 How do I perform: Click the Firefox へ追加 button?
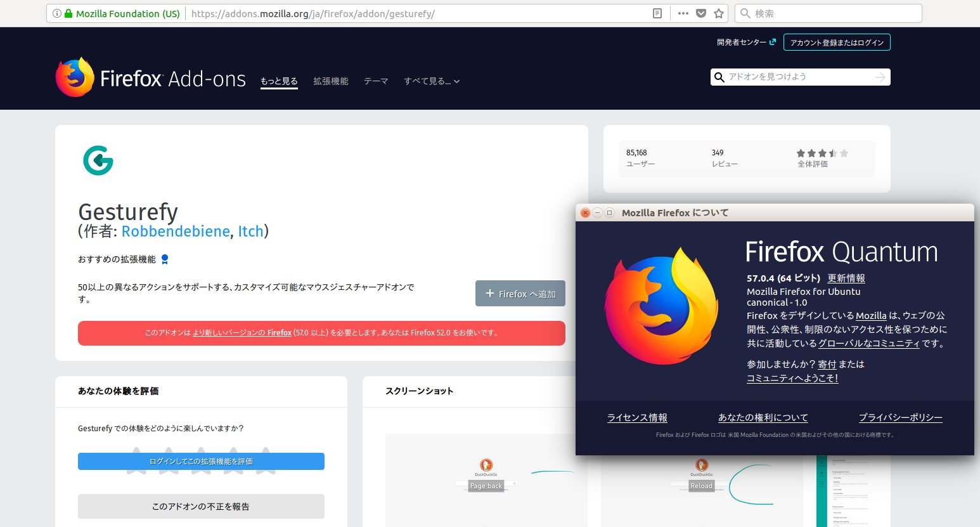pyautogui.click(x=520, y=294)
